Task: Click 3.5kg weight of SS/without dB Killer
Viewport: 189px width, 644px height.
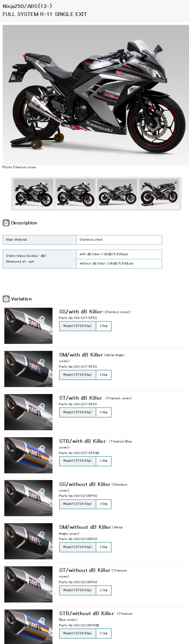Action: click(104, 504)
